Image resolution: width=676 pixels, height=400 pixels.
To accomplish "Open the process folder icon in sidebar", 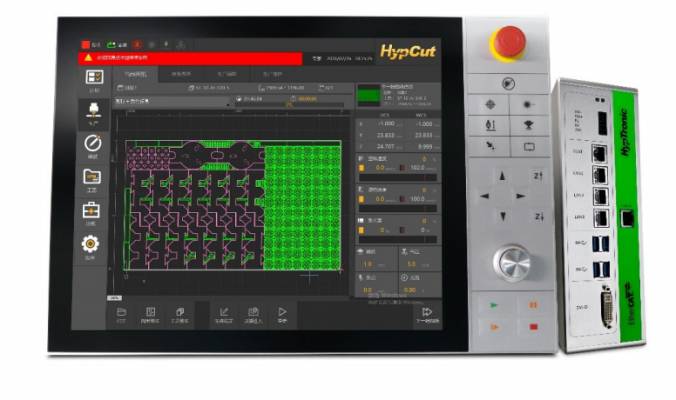I will (x=91, y=176).
